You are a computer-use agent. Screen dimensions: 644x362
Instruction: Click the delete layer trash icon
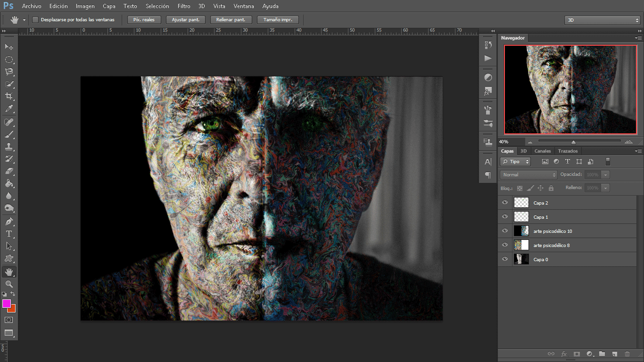[x=627, y=354]
